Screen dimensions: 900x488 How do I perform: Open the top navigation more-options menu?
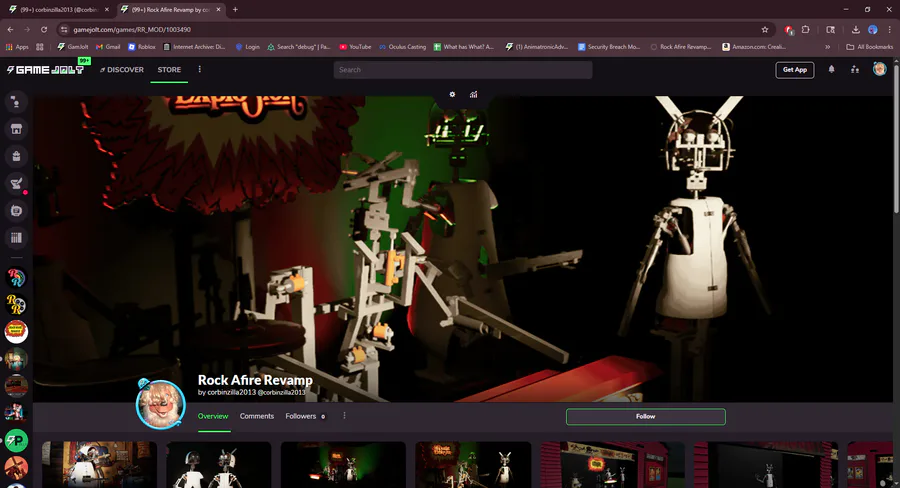200,69
